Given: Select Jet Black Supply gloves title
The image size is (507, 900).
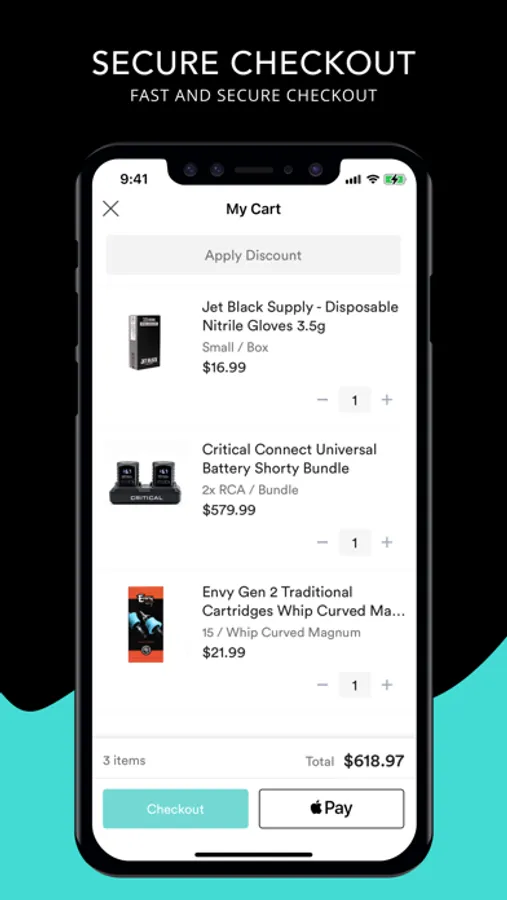Looking at the screenshot, I should [x=300, y=316].
